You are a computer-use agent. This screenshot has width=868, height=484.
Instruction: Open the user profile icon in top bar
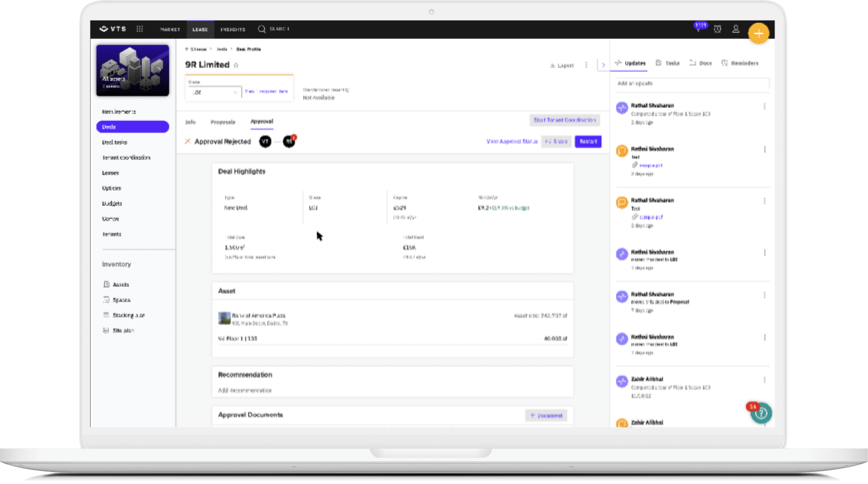(x=736, y=29)
